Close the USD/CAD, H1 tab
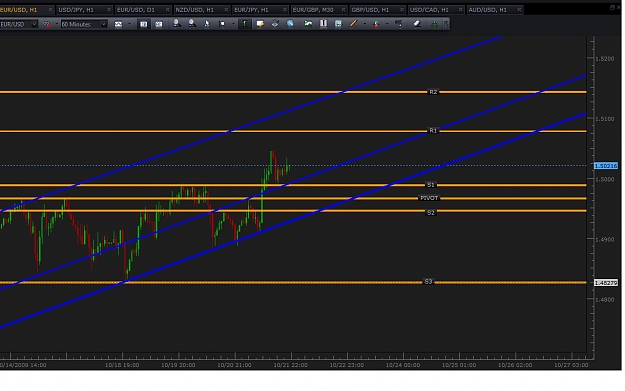The width and height of the screenshot is (625, 391). tap(460, 10)
